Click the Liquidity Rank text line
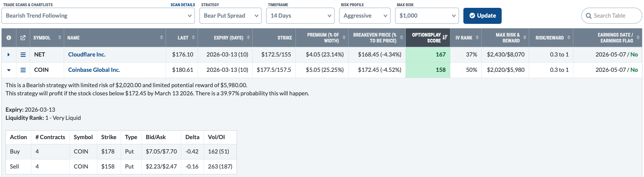The height and width of the screenshot is (177, 644). pyautogui.click(x=43, y=118)
